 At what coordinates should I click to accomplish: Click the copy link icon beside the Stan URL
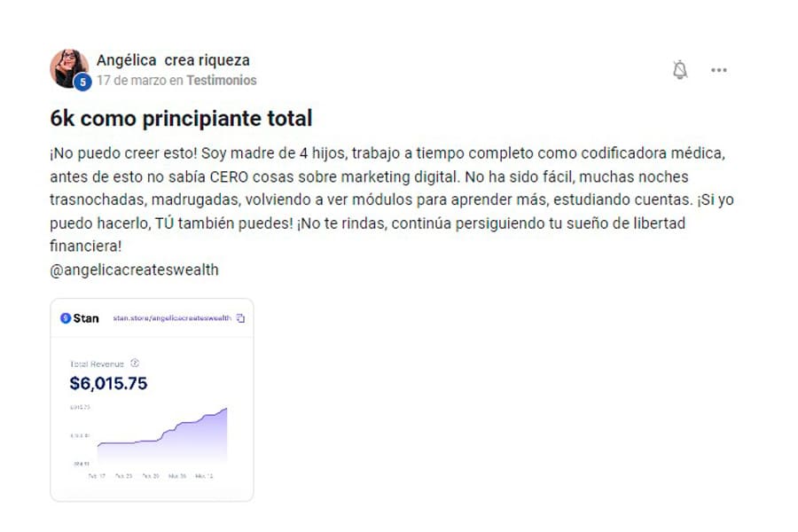240,318
